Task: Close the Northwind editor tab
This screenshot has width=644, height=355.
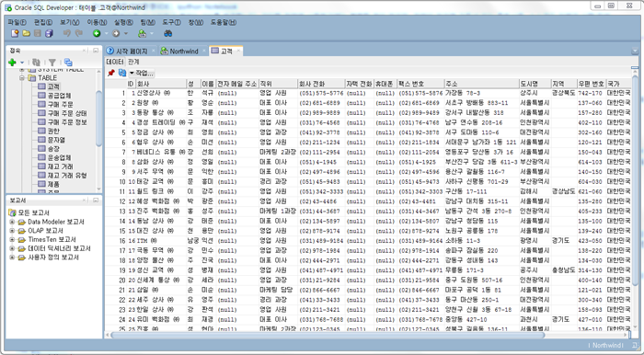Action: 204,51
